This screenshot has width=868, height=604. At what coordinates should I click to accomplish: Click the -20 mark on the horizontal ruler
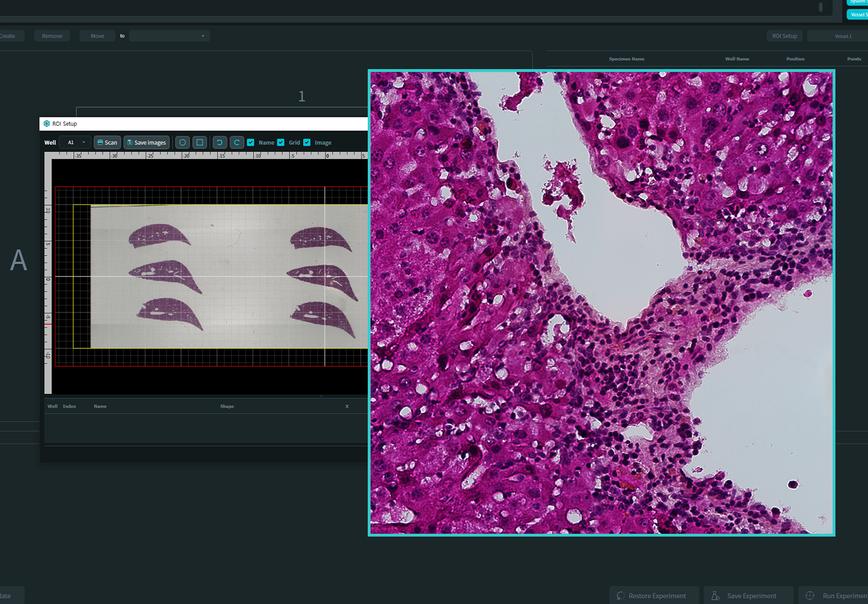point(186,156)
